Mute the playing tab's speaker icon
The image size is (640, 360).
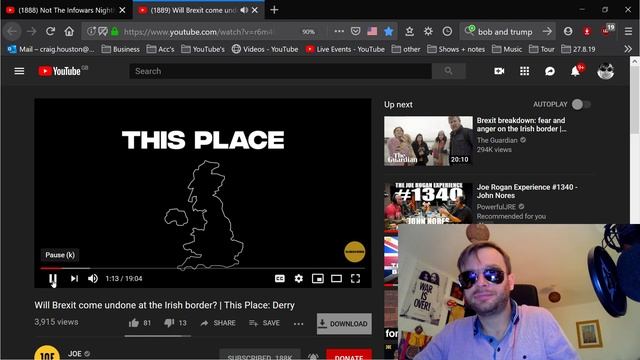(x=244, y=10)
